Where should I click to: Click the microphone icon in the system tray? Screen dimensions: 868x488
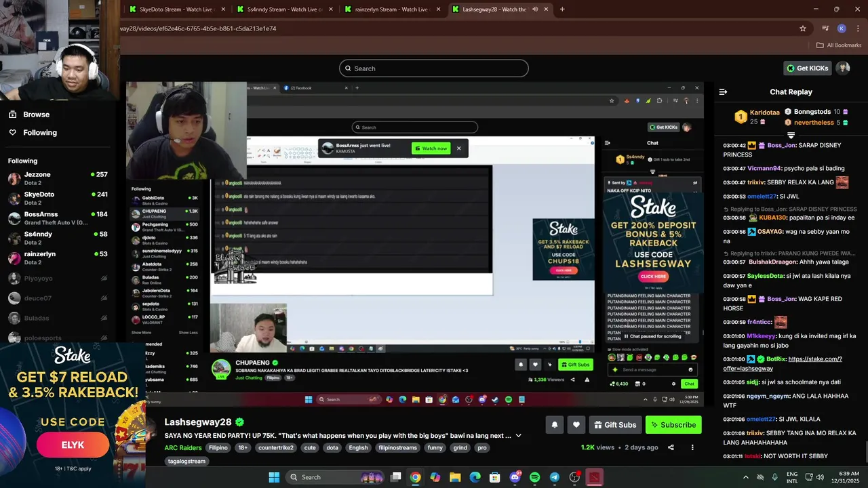[774, 477]
